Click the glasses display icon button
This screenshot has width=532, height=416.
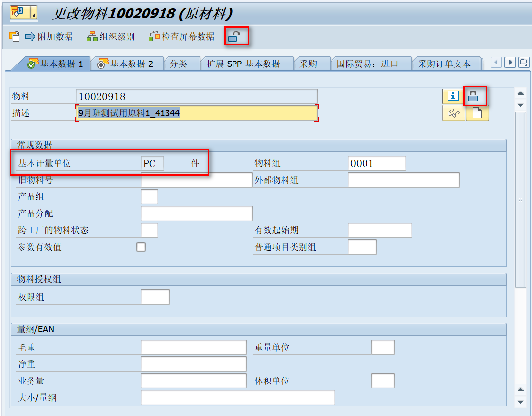(454, 113)
